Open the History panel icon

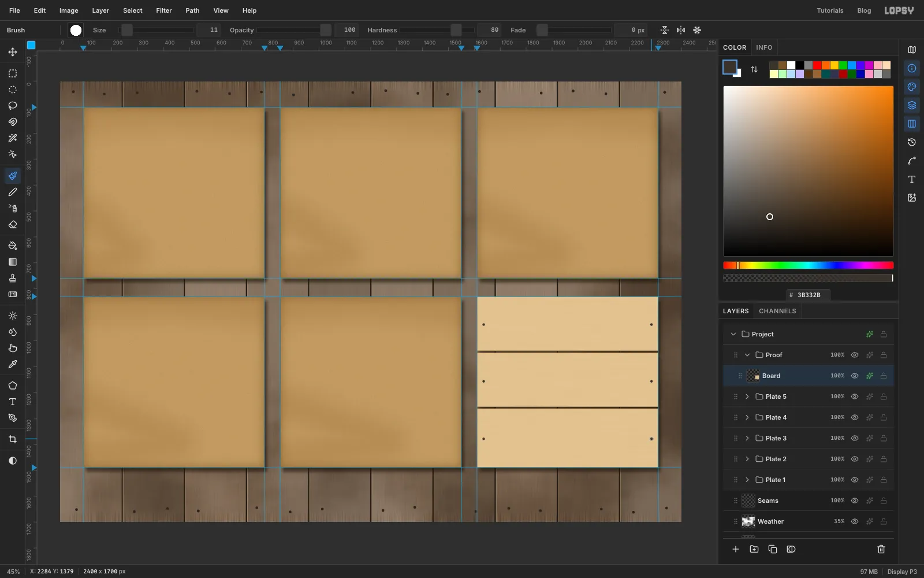(912, 142)
